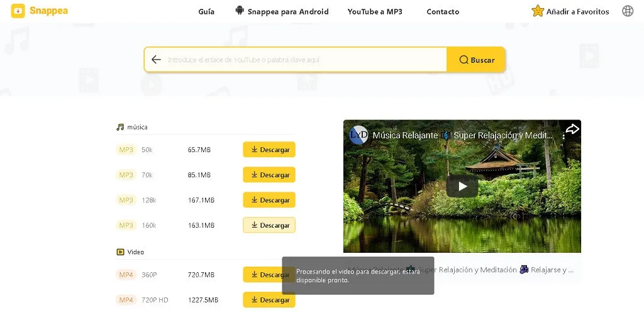644x327 pixels.
Task: Click the star Añadir a Favoritos
Action: (x=570, y=11)
